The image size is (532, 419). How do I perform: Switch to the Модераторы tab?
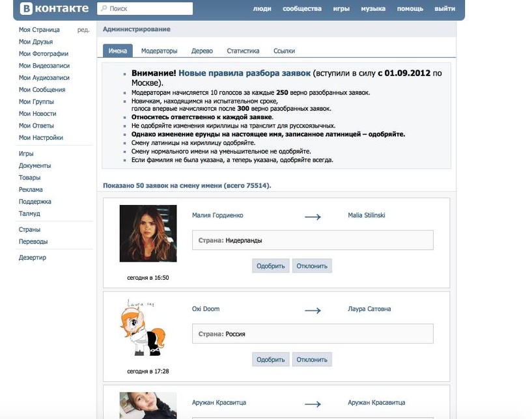[161, 49]
